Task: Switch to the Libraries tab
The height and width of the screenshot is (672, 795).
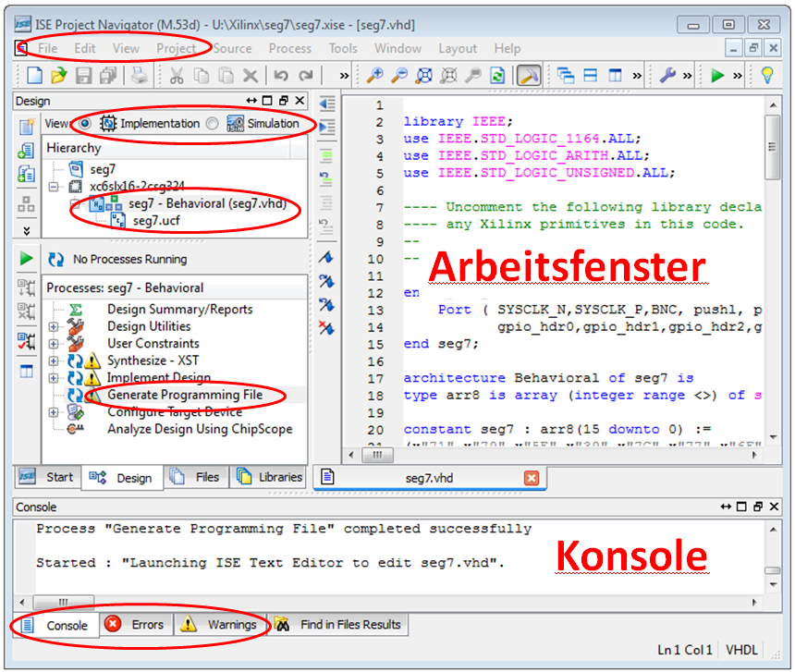Action: [269, 477]
